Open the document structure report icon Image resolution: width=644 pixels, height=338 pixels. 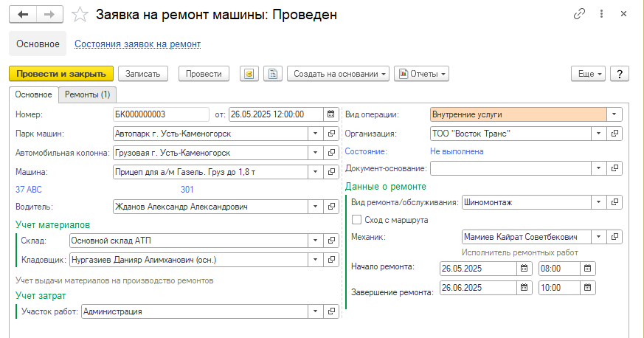(x=273, y=74)
